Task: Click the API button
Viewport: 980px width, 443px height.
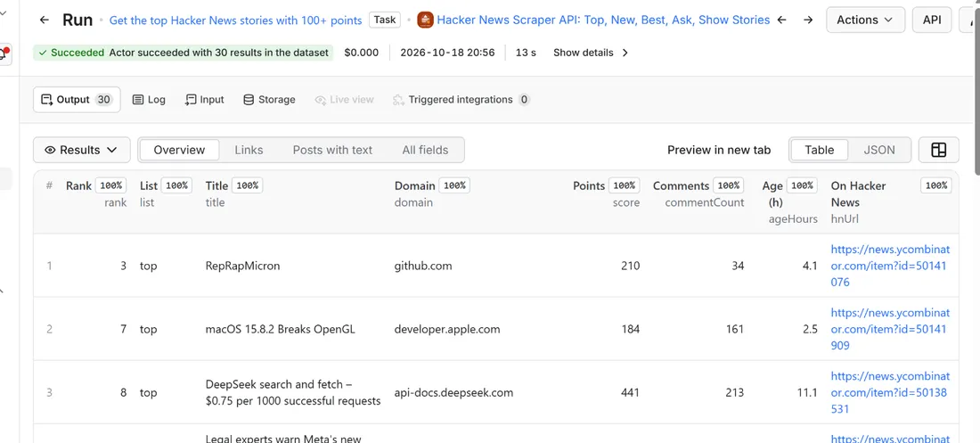Action: (x=932, y=20)
